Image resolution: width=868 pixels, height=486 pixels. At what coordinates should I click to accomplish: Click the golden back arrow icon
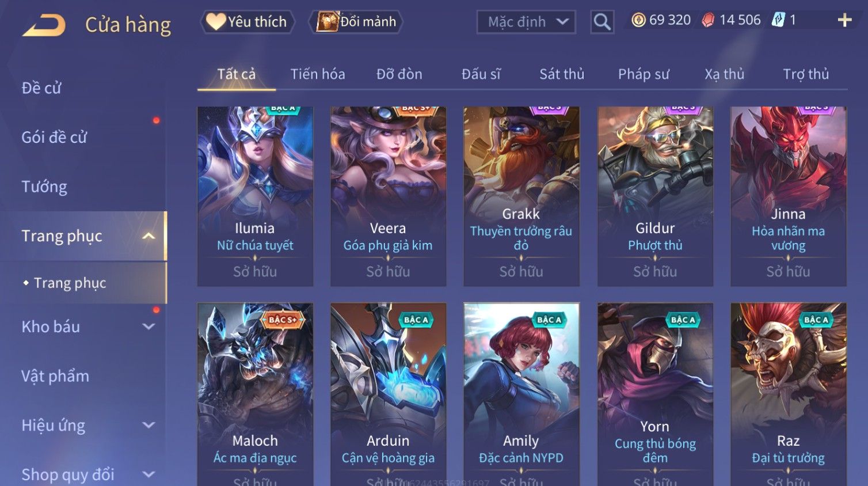coord(44,25)
